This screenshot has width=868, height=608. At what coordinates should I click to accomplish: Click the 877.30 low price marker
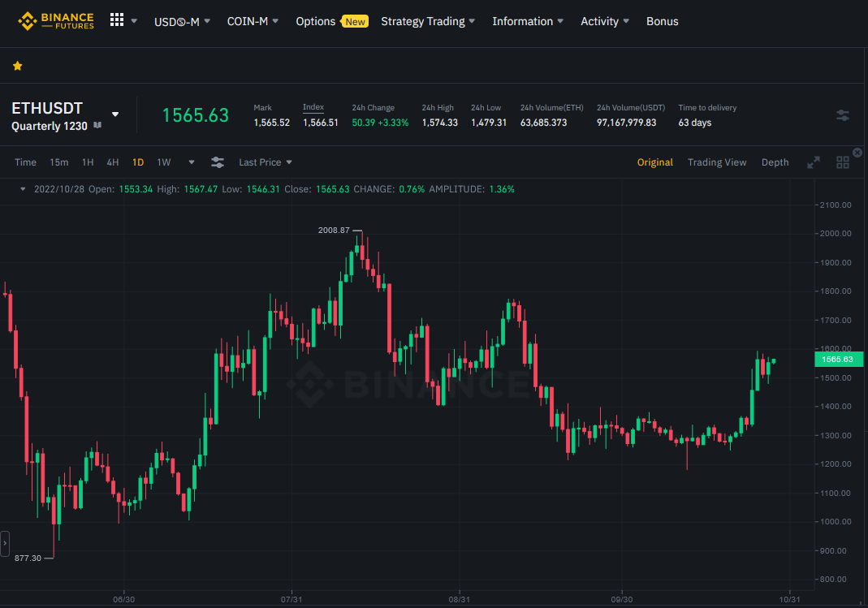28,558
